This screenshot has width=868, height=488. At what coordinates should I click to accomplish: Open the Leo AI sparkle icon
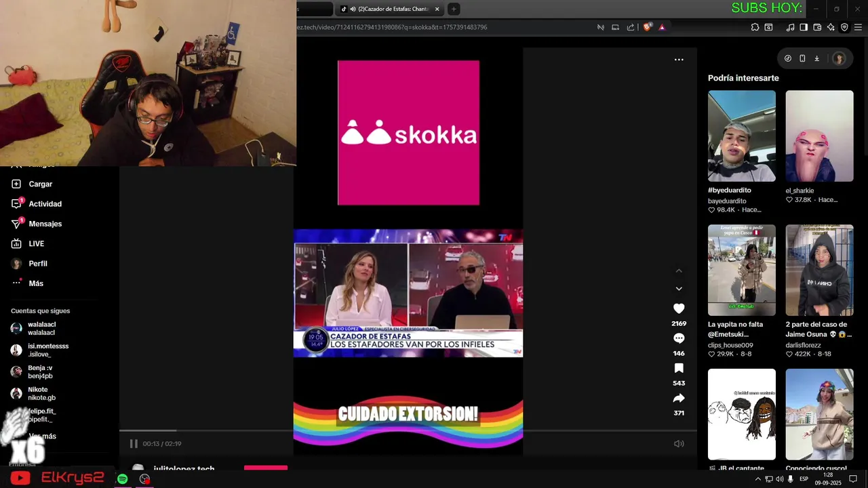tap(831, 27)
